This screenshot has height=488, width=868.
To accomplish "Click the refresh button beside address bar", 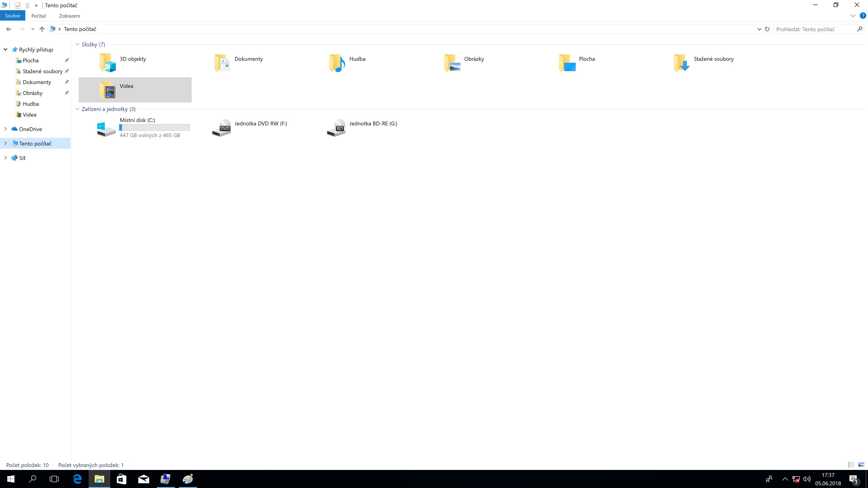I will pos(767,29).
